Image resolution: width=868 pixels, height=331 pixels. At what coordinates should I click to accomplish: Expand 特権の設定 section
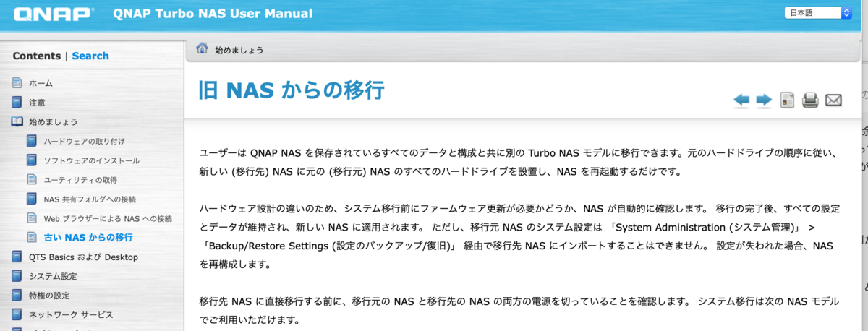tap(49, 295)
